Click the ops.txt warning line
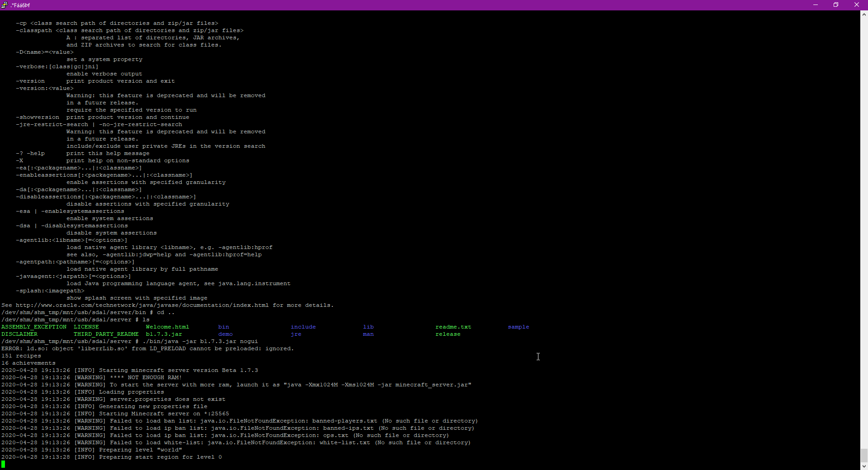The image size is (868, 470). pos(225,435)
